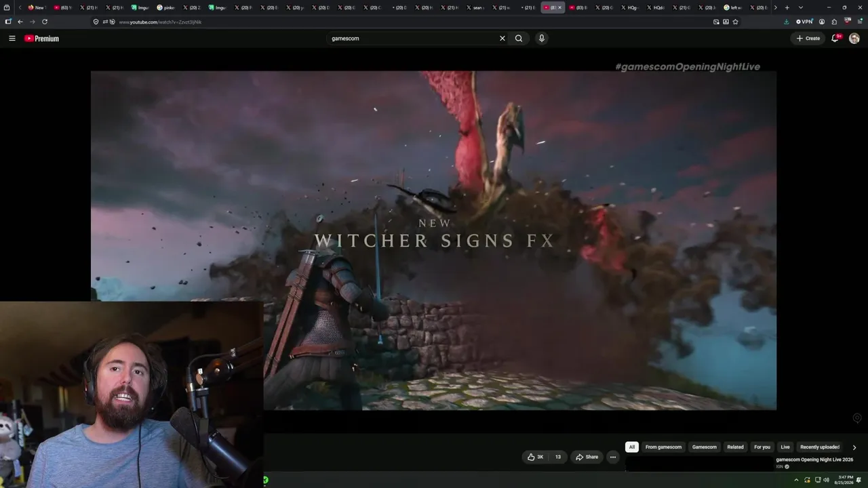Switch to the 'sean' X tab

(475, 7)
